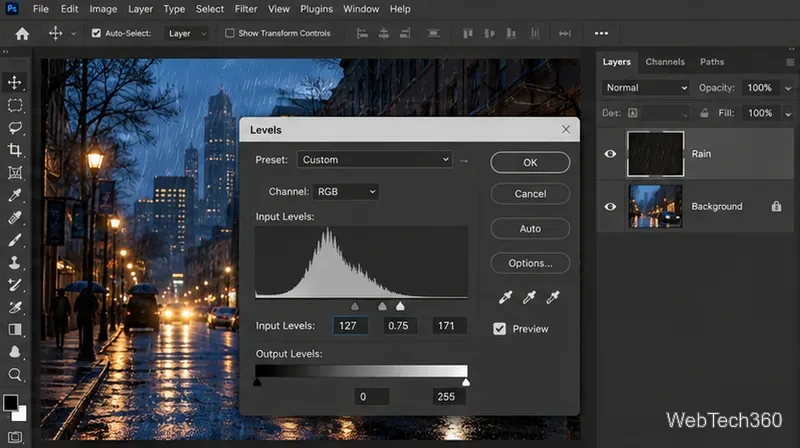Screen dimensions: 800x448
Task: Click the input shadow value 127 field
Action: click(x=351, y=326)
